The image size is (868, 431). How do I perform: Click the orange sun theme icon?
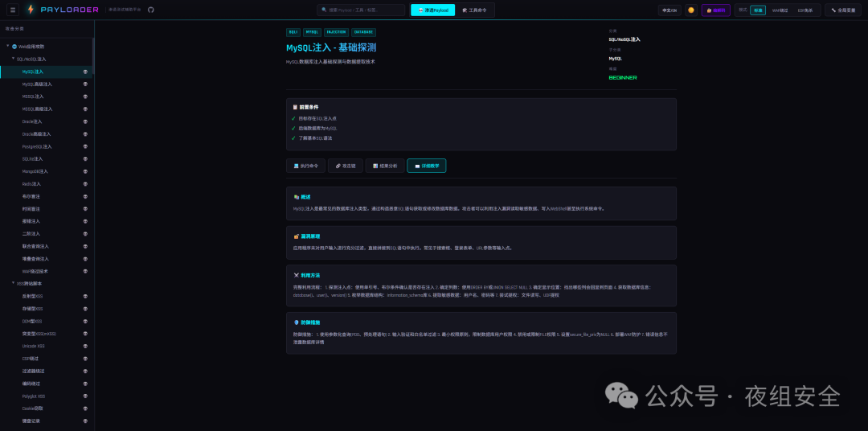pos(690,10)
